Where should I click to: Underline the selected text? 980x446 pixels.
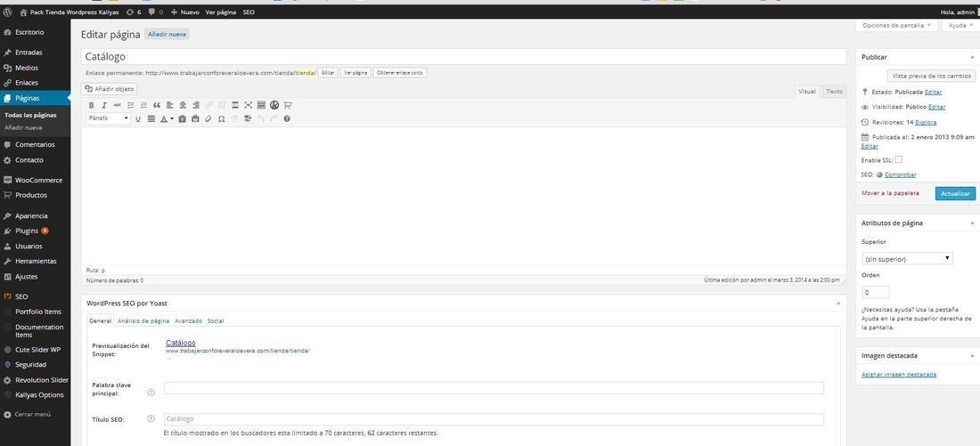138,118
